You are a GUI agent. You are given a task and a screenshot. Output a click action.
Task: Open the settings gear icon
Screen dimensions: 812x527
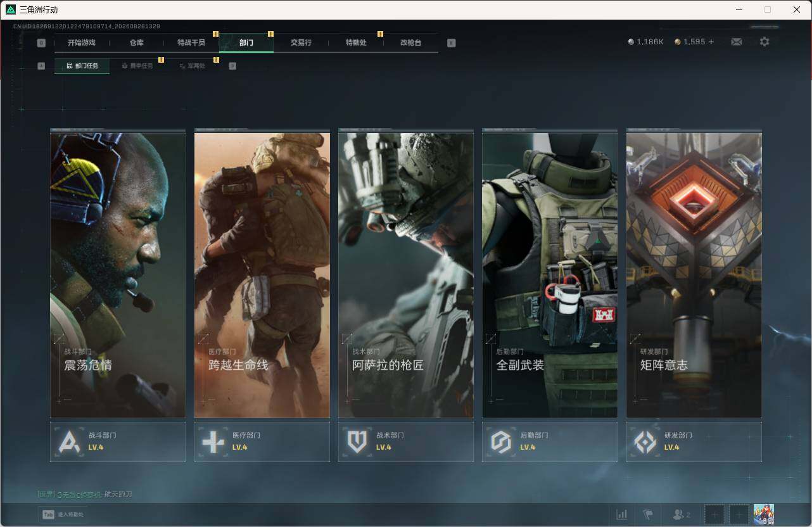[x=764, y=42]
